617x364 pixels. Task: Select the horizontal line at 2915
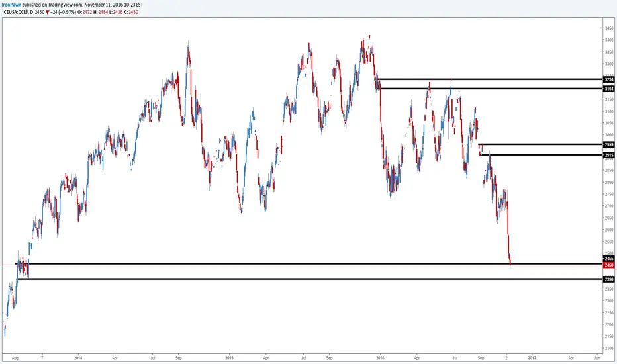pyautogui.click(x=541, y=155)
